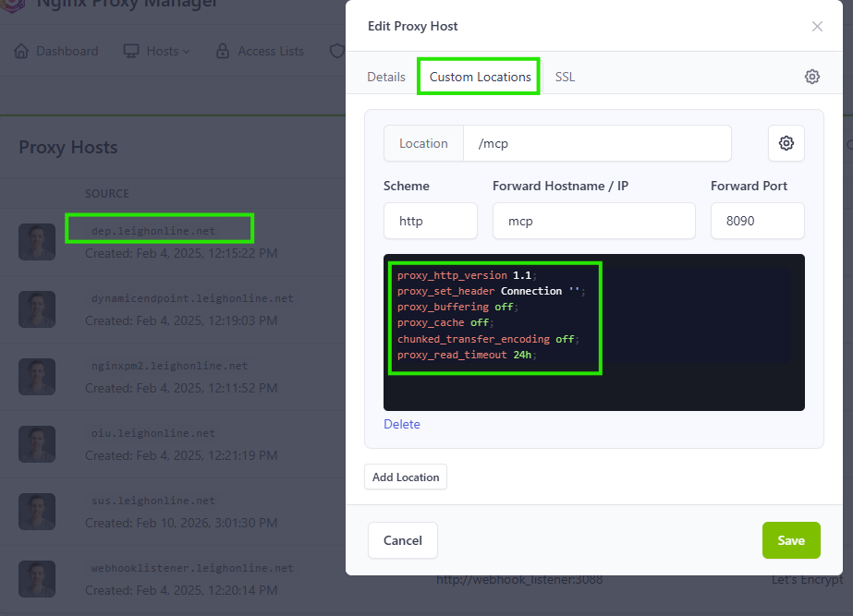853x616 pixels.
Task: Click Created Feb 10, 2026, 3:01:30 PM text
Action: (181, 523)
